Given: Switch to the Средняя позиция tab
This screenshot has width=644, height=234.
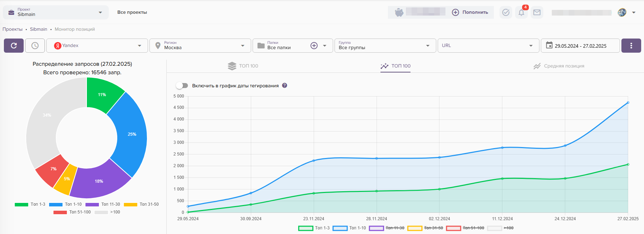Looking at the screenshot, I should click(x=559, y=66).
